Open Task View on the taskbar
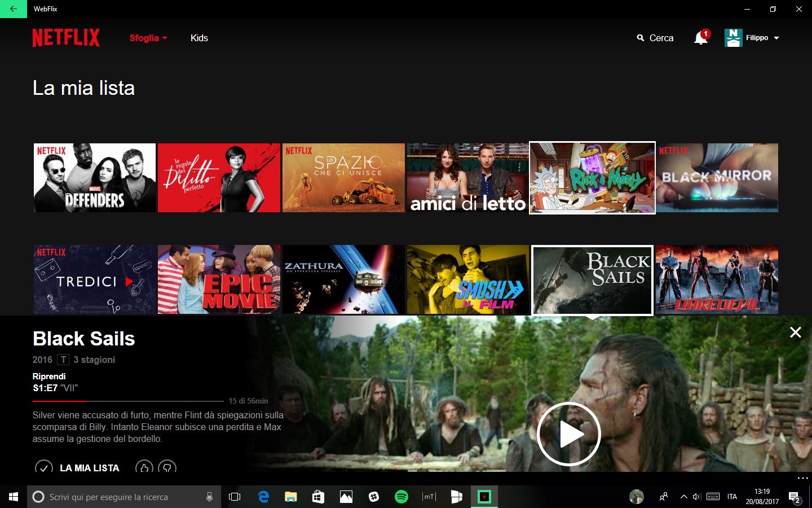Image resolution: width=812 pixels, height=508 pixels. [x=235, y=497]
